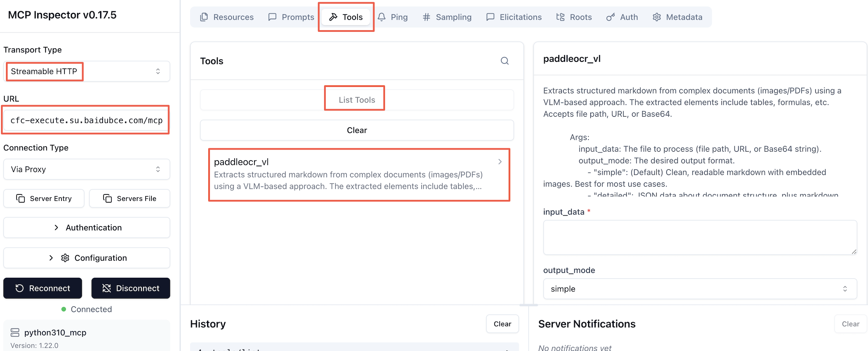Copy Server Entry configuration
The height and width of the screenshot is (351, 868).
(44, 199)
